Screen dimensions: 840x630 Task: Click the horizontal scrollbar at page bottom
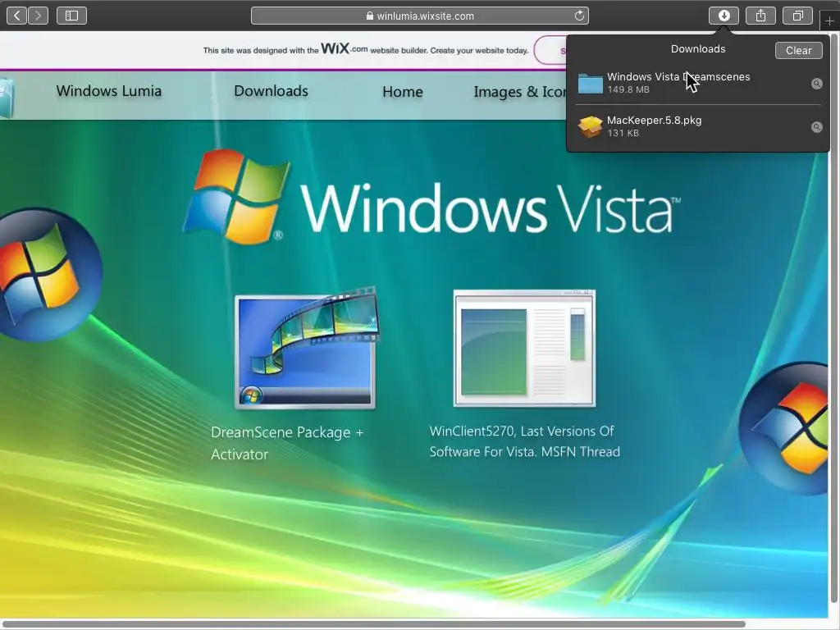click(x=373, y=624)
